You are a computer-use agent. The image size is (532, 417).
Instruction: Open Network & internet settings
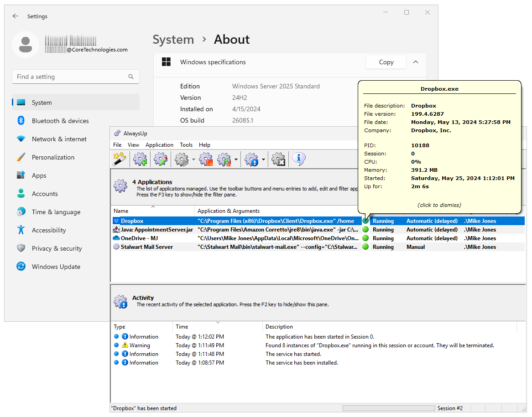[x=59, y=139]
